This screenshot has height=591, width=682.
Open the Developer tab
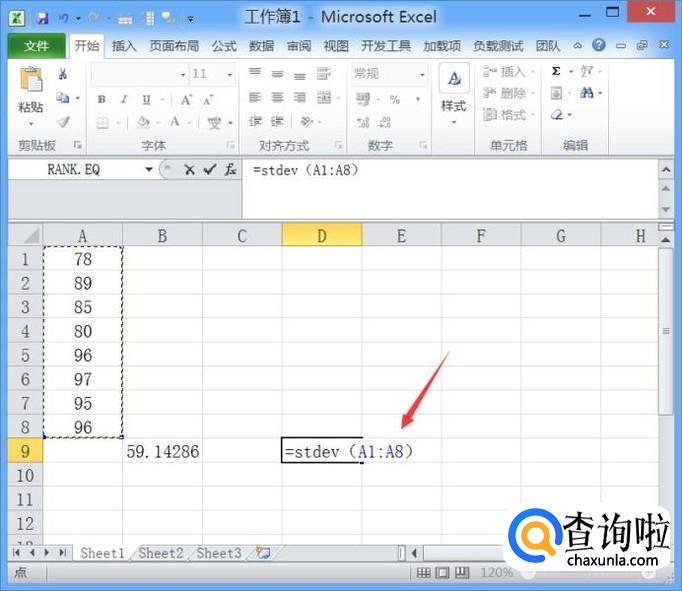pos(386,46)
